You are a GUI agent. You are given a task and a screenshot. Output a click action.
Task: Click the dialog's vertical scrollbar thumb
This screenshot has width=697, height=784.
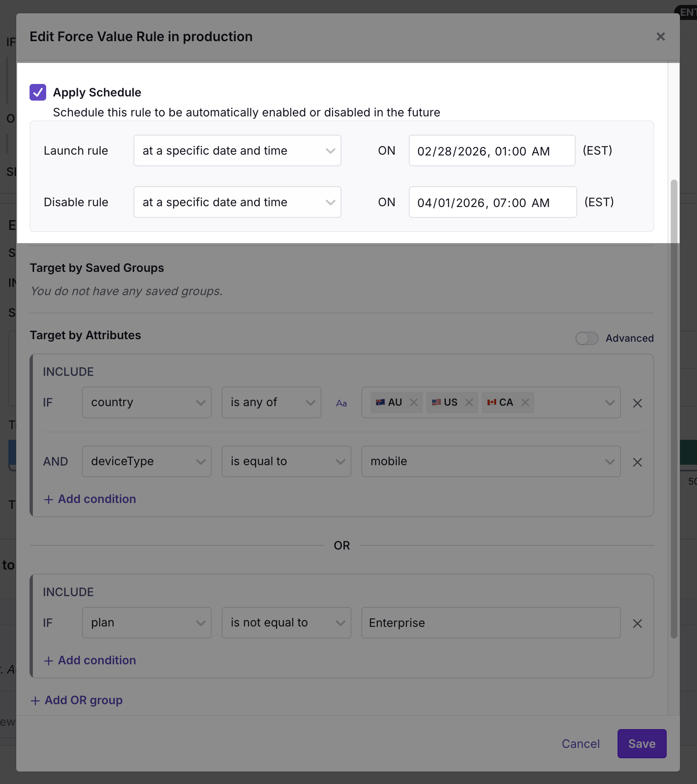click(x=674, y=409)
